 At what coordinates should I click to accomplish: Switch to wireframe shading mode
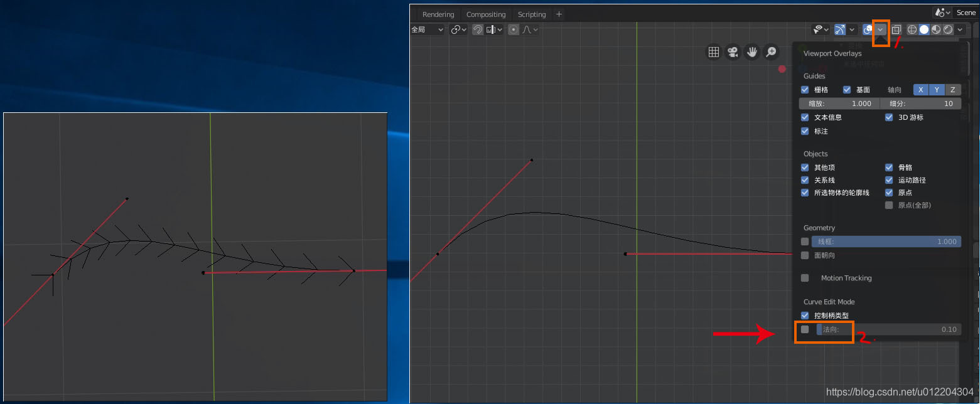point(912,29)
